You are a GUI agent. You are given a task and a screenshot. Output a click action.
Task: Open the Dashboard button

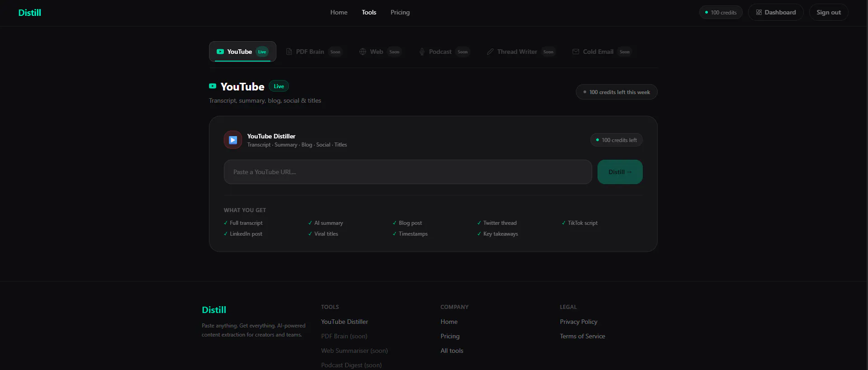[776, 12]
